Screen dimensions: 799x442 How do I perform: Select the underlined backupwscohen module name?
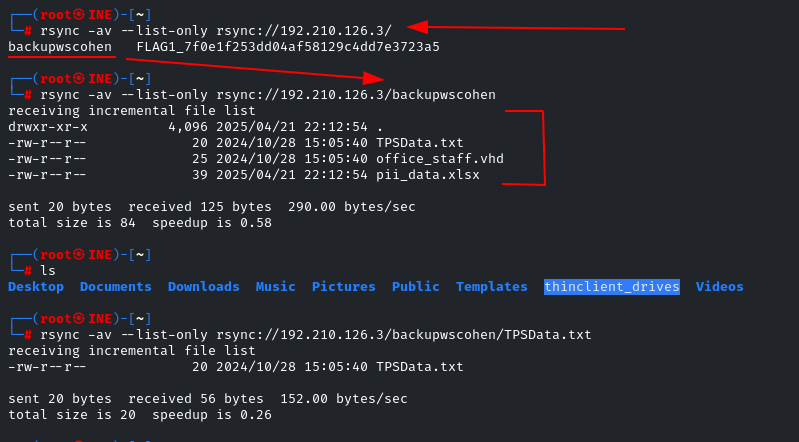coord(60,47)
